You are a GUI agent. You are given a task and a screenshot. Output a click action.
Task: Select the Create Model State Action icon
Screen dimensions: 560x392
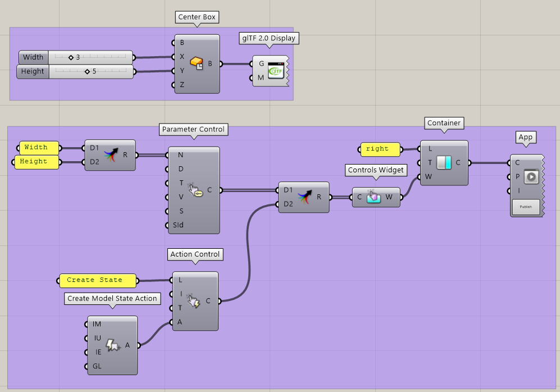[113, 345]
